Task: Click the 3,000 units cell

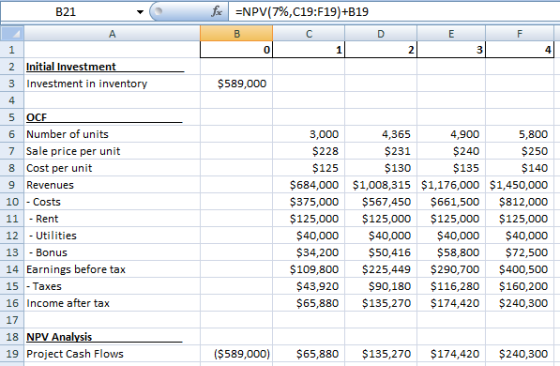Action: pyautogui.click(x=309, y=134)
